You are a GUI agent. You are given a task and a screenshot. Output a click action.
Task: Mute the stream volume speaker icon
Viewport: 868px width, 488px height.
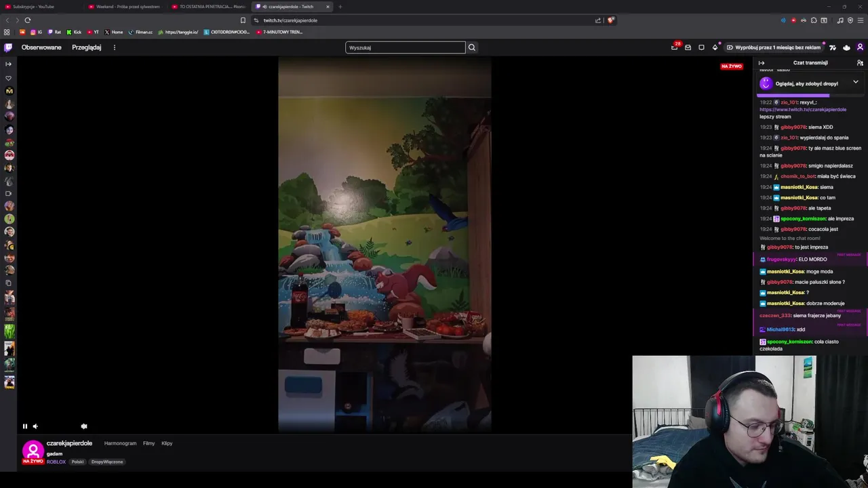(35, 426)
